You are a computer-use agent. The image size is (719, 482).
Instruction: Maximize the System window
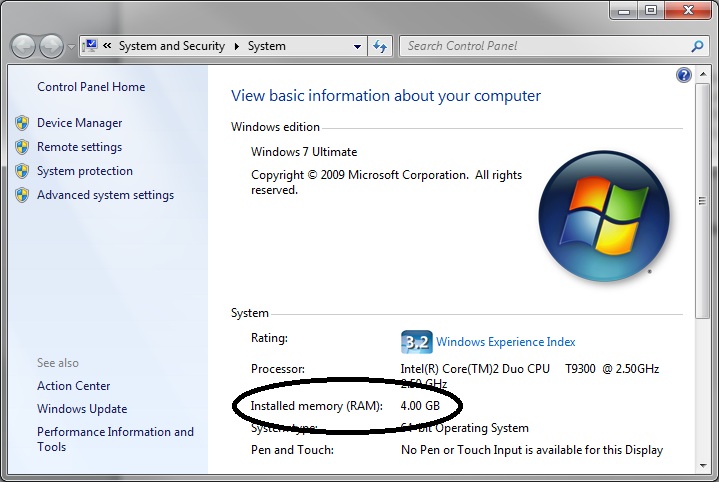651,10
